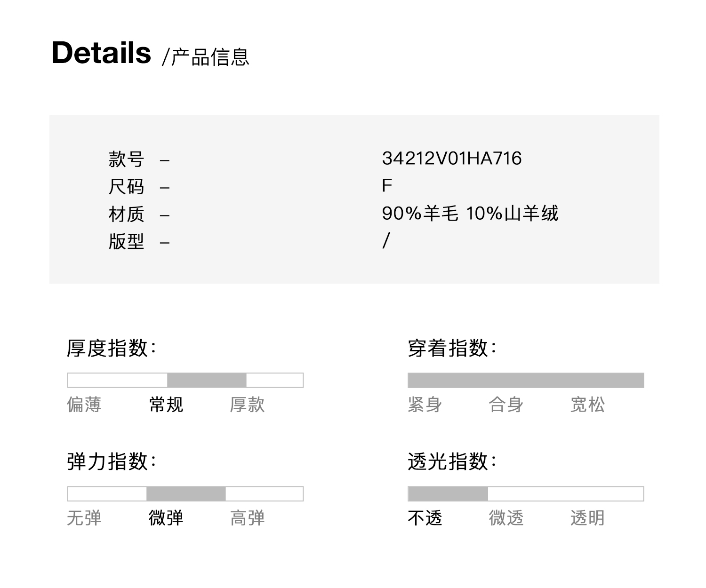
Task: Click the Details heading
Action: [101, 53]
